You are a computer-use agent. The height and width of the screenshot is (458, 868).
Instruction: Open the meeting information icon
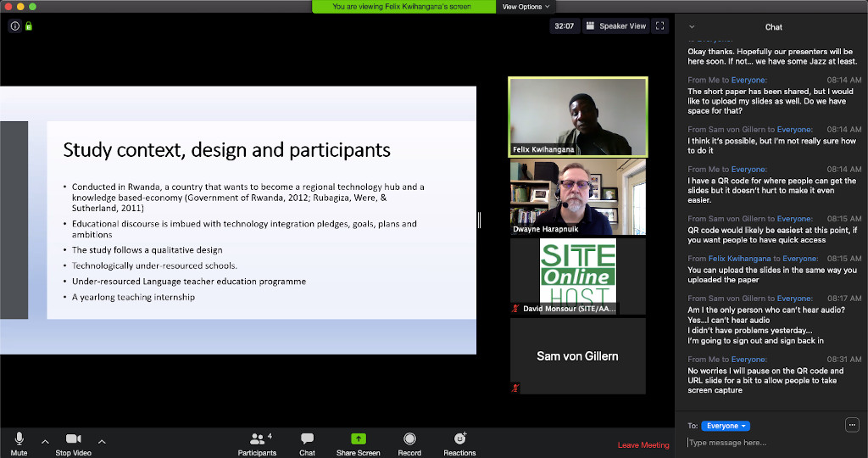tap(14, 26)
